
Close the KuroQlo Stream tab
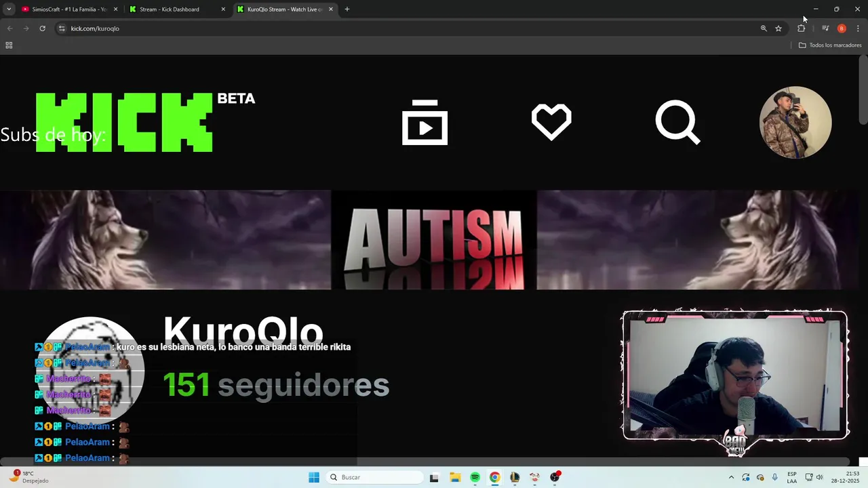(x=331, y=9)
